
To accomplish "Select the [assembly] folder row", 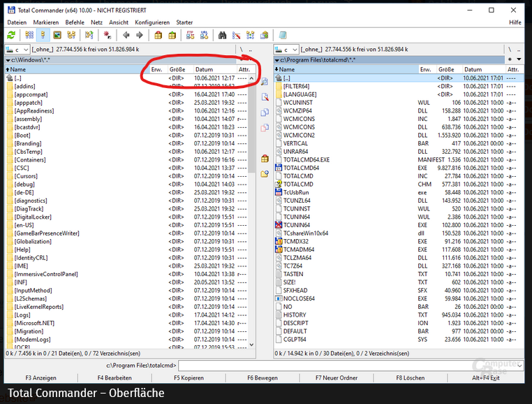I will click(126, 119).
